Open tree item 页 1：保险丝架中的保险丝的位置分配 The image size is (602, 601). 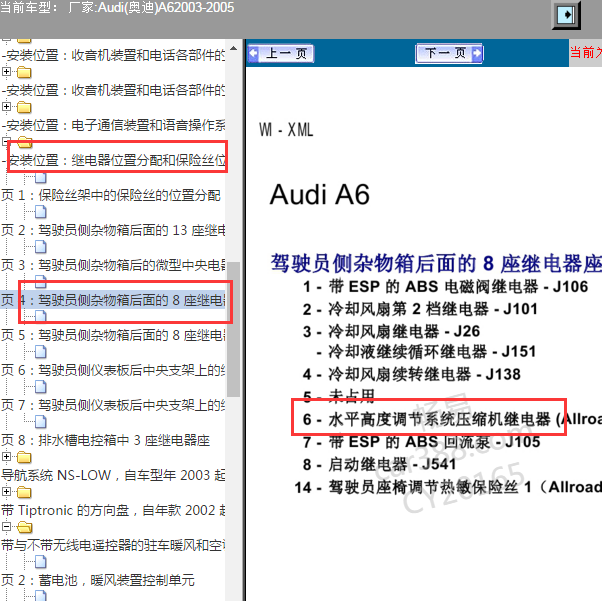coord(111,195)
